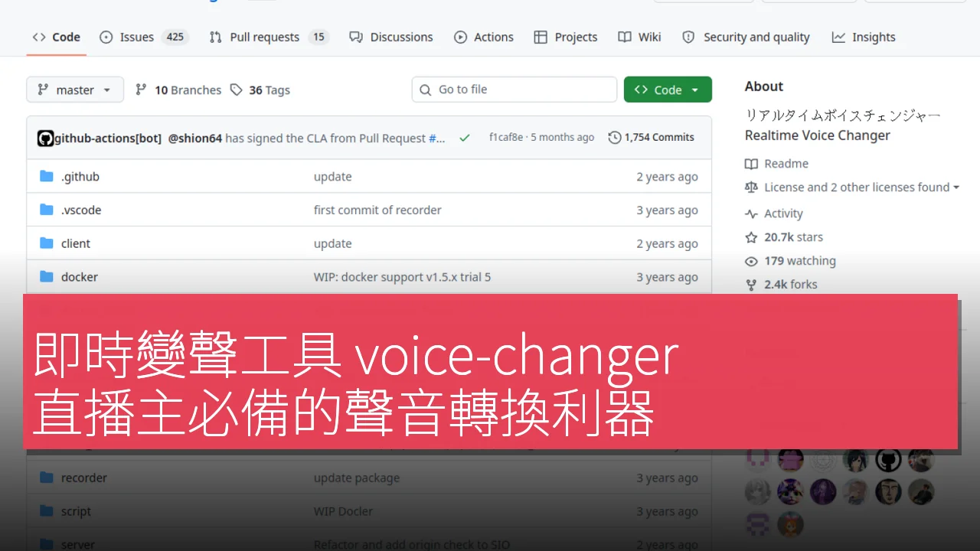Image resolution: width=980 pixels, height=551 pixels.
Task: Open the Code tab
Action: coord(56,37)
